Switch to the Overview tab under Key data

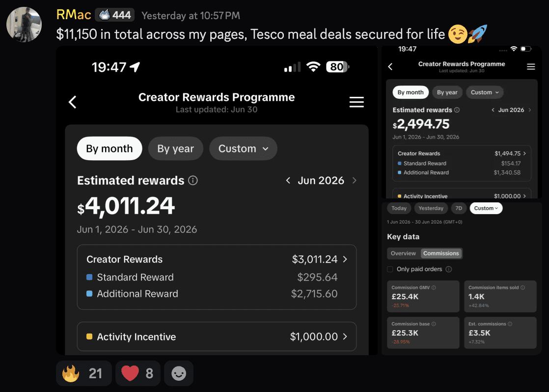coord(403,253)
